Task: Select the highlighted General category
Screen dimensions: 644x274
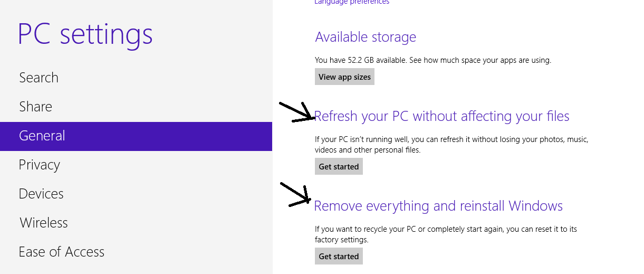Action: 42,136
